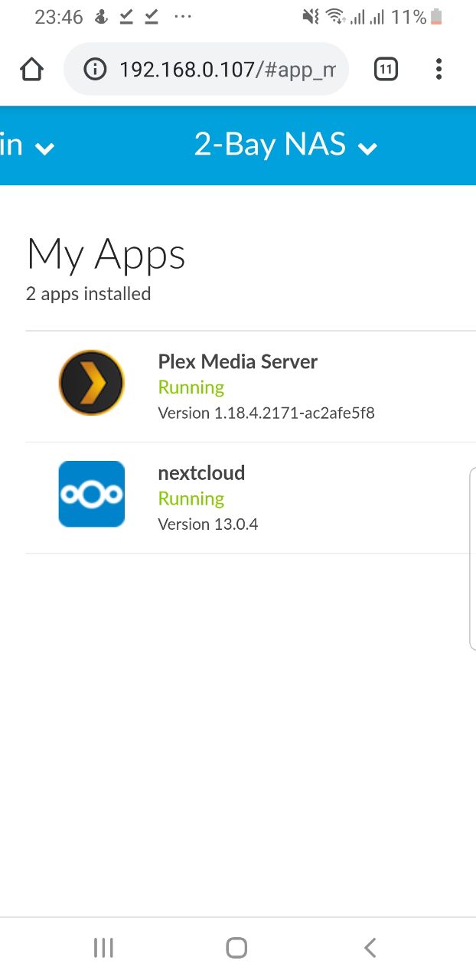This screenshot has width=476, height=980.
Task: Select Version 13.0.4 text
Action: point(208,524)
